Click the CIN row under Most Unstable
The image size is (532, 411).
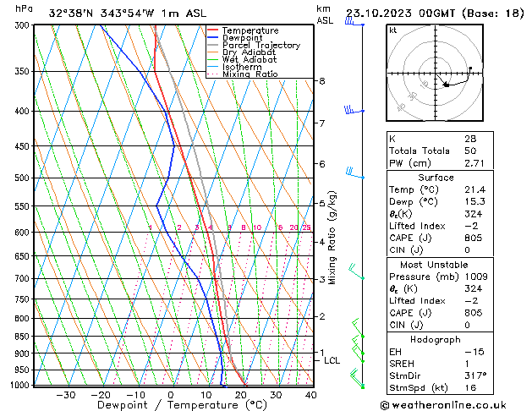click(x=440, y=325)
